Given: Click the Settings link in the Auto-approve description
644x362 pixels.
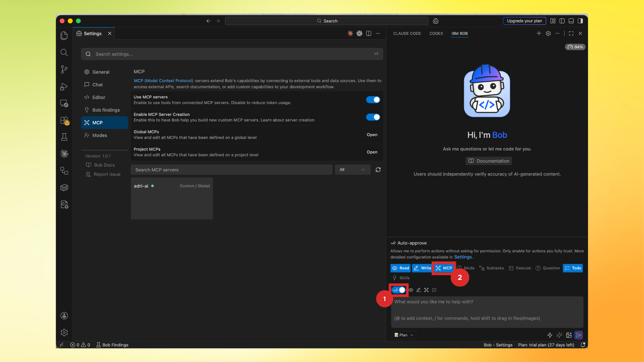Looking at the screenshot, I should pos(463,257).
